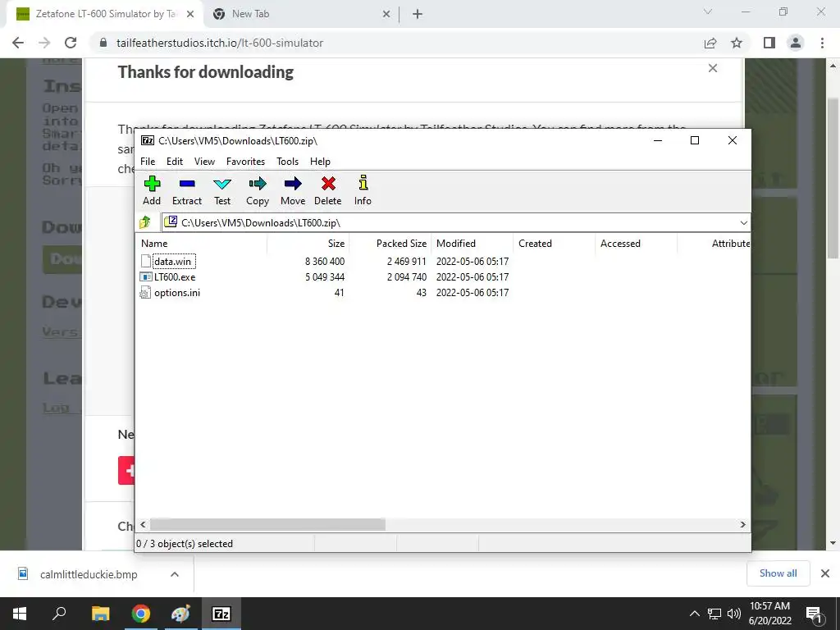Viewport: 840px width, 630px height.
Task: Extract files with the Extract icon
Action: coord(187,184)
